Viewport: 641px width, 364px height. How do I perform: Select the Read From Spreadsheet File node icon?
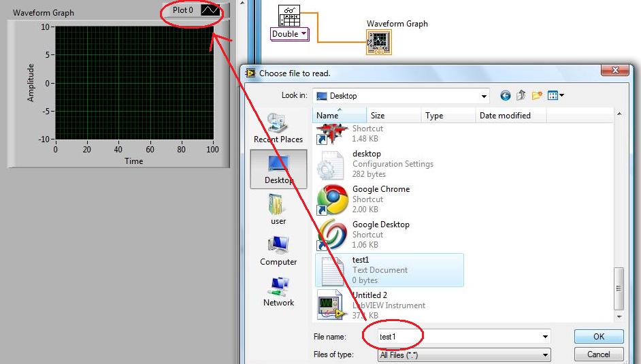pos(289,16)
